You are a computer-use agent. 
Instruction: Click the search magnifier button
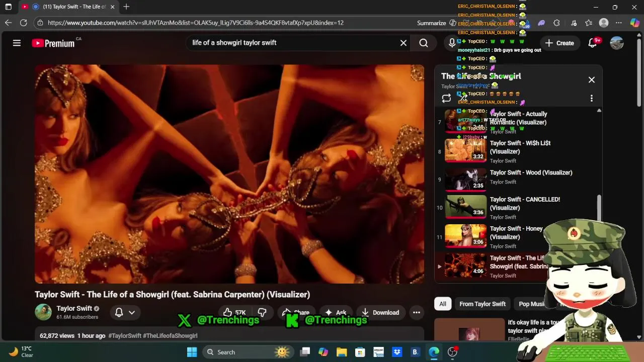click(424, 43)
